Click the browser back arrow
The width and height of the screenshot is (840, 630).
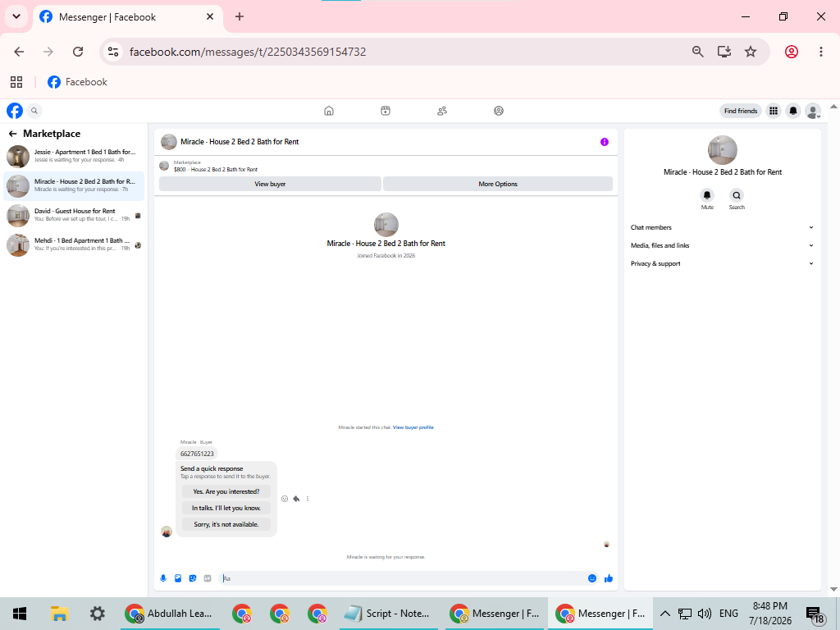click(x=20, y=52)
